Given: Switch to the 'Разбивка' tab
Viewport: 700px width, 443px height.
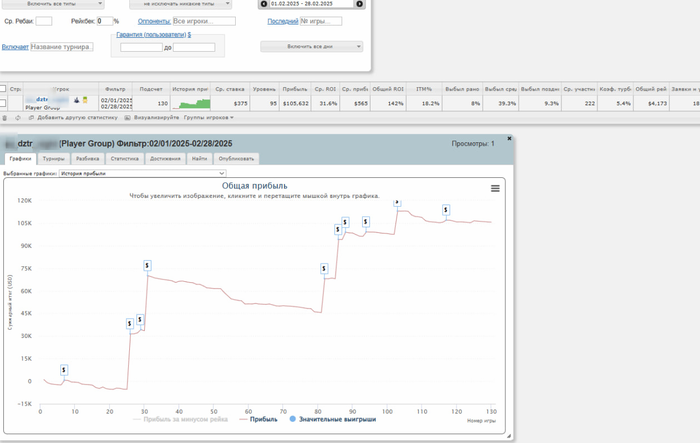Looking at the screenshot, I should click(x=88, y=159).
